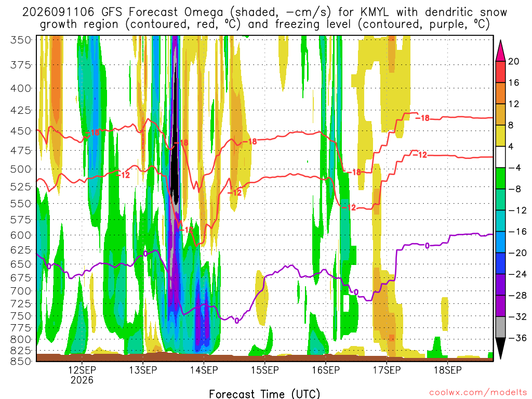Select the red 16–20 colorbar segment
This screenshot has height=399, width=532.
[x=500, y=72]
